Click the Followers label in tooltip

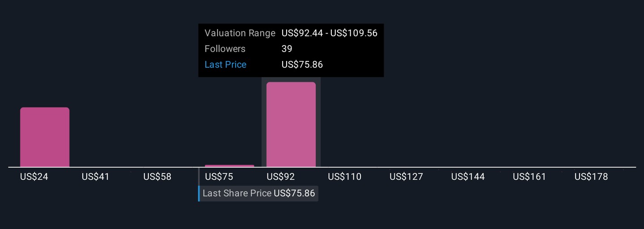[x=225, y=49]
